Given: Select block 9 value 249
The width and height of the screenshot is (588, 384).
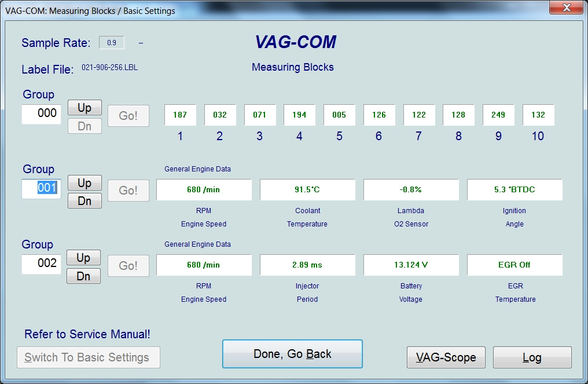Looking at the screenshot, I should click(x=498, y=115).
